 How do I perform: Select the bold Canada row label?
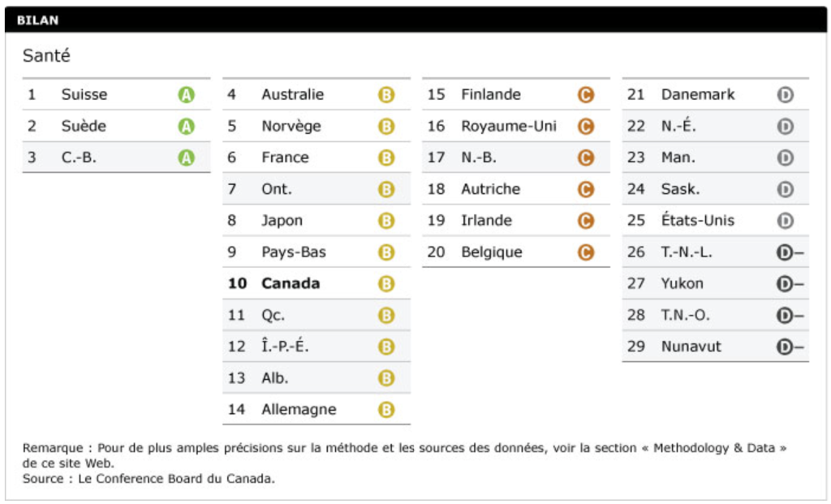291,284
